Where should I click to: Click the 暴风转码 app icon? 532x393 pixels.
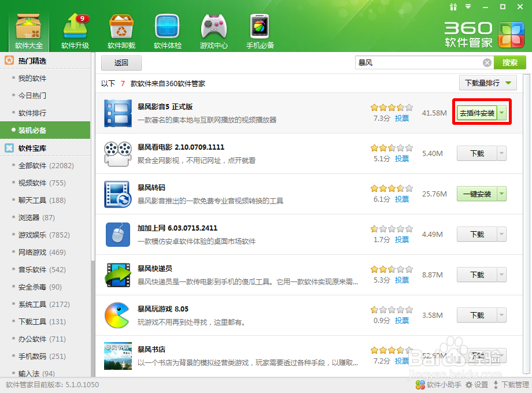[x=118, y=194]
